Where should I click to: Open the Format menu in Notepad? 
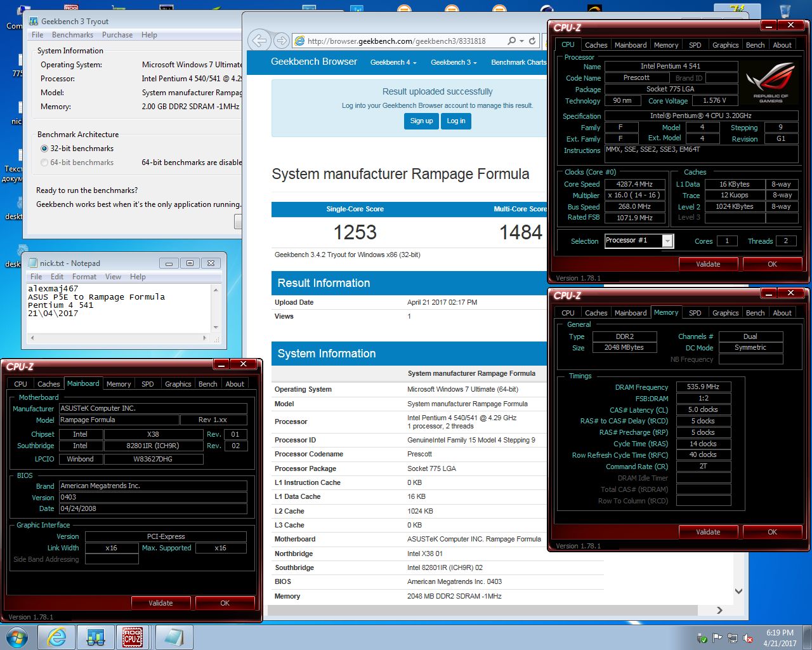click(84, 277)
